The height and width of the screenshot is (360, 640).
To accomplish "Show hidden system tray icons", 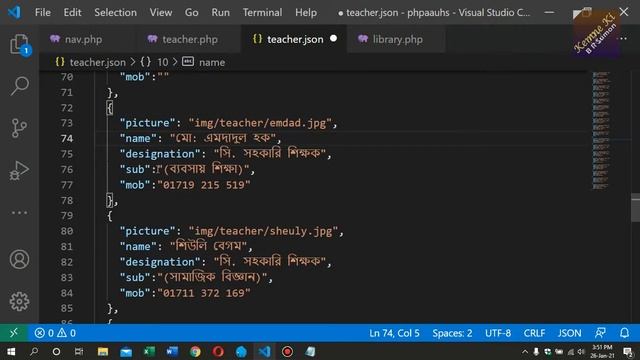I will [x=525, y=351].
